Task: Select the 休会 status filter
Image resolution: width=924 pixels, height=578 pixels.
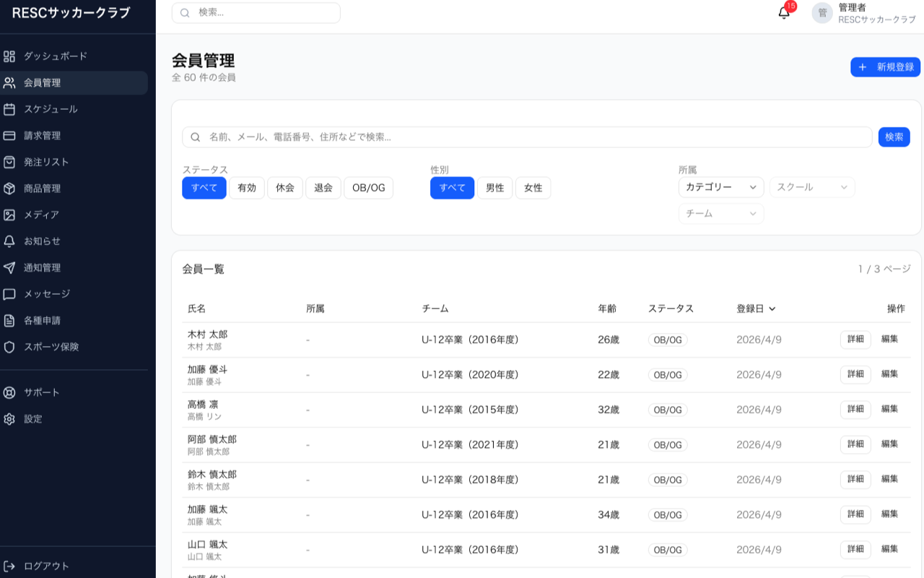Action: [285, 188]
